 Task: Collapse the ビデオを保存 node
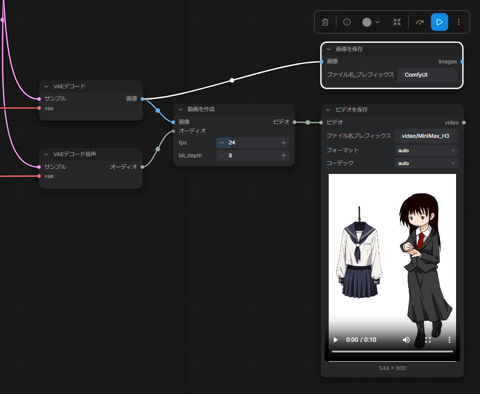328,110
